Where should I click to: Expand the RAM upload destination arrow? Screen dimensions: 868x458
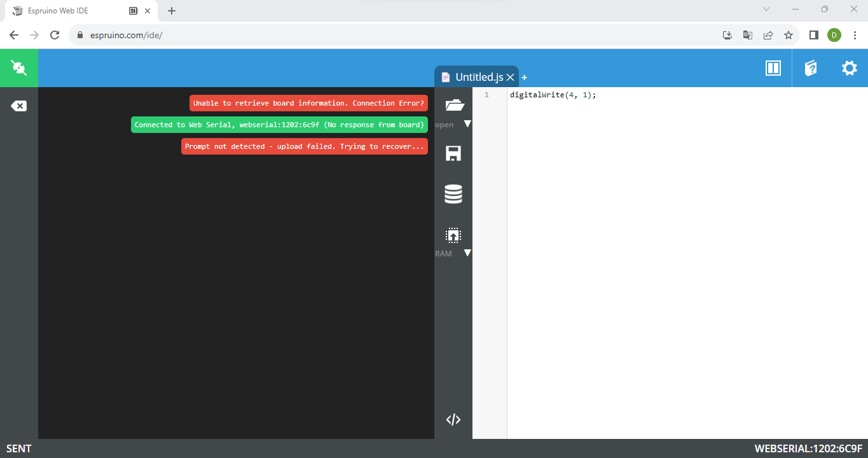tap(467, 253)
